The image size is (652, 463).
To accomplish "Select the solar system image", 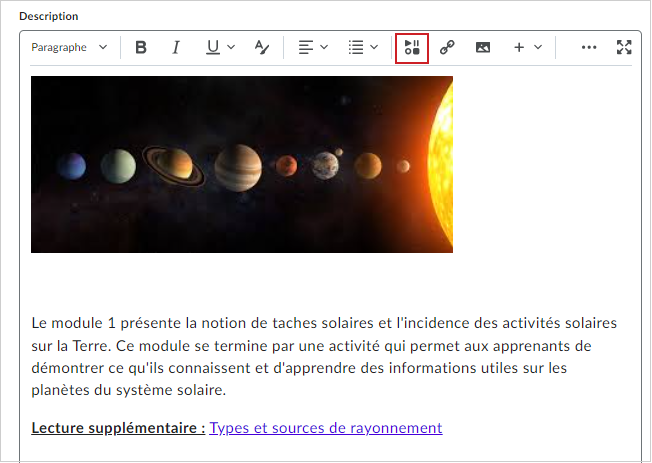I will 242,164.
